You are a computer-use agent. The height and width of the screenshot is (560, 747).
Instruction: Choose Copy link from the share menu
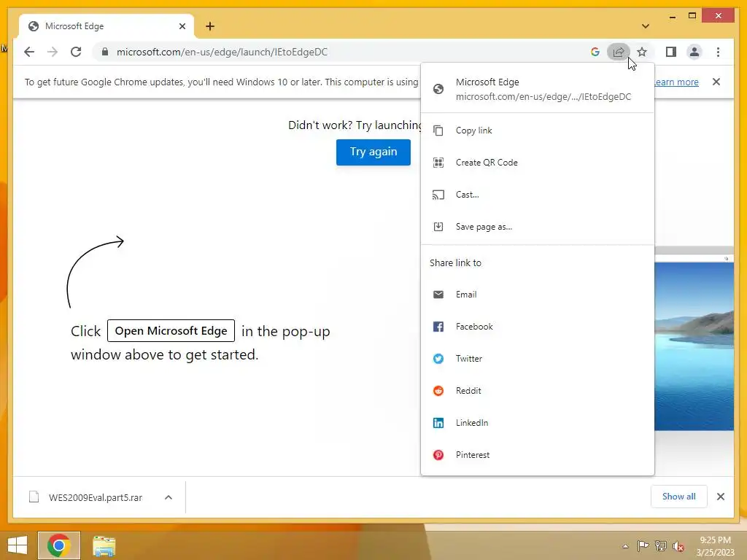tap(538, 131)
